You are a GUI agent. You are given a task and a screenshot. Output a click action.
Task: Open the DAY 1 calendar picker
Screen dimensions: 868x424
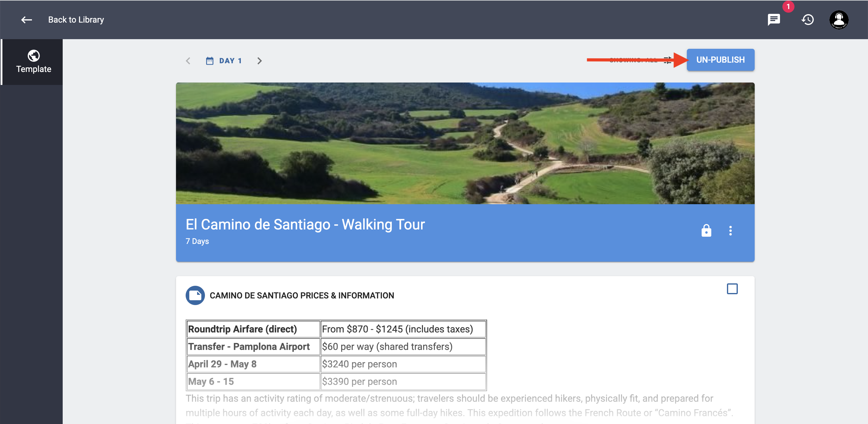[224, 61]
